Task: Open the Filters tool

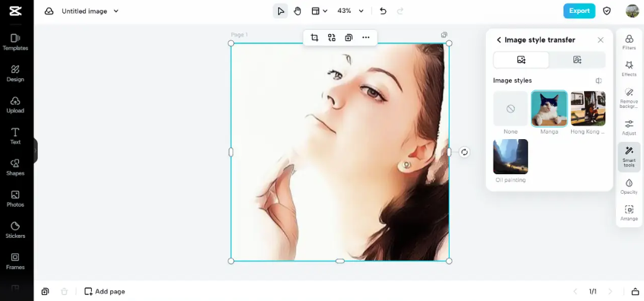Action: [629, 43]
